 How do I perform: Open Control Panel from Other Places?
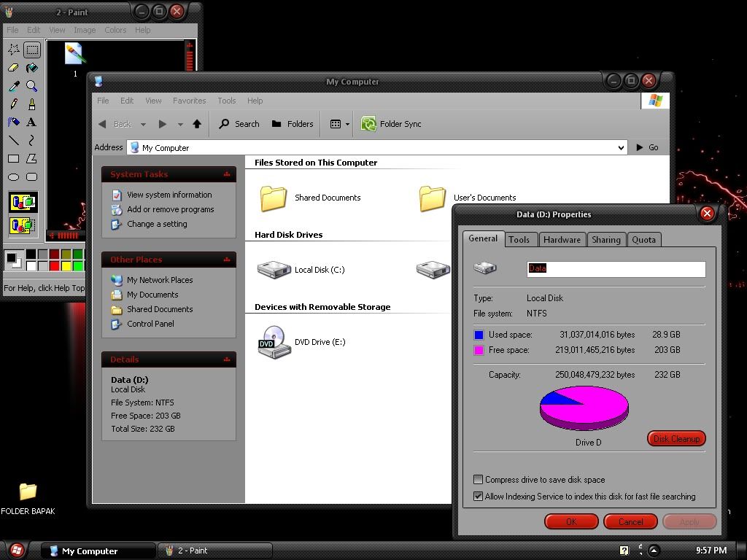(x=150, y=324)
